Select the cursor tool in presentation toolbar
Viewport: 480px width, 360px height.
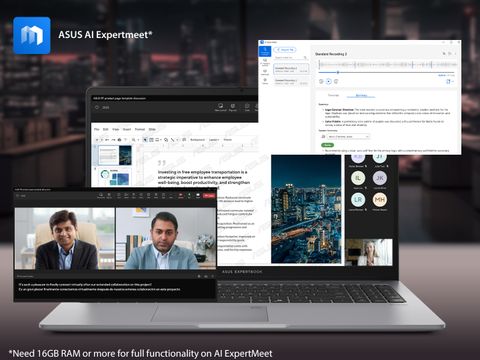pos(145,140)
